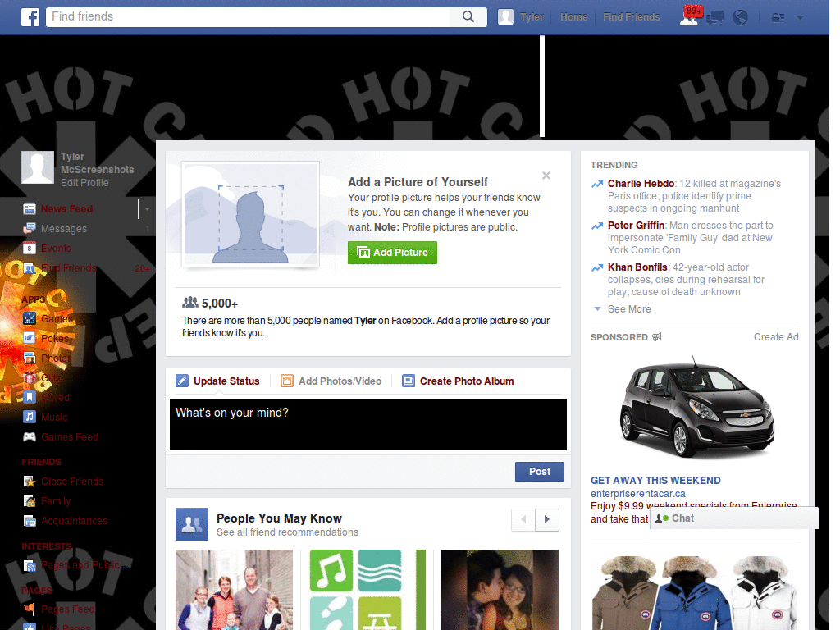The image size is (840, 630).
Task: Click the Pages and Public feed icon
Action: 30,565
